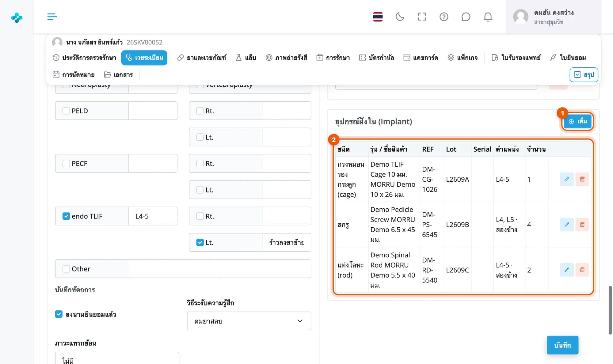Open the ภาพถ่ายรังสี tab
The height and width of the screenshot is (364, 613).
click(286, 58)
